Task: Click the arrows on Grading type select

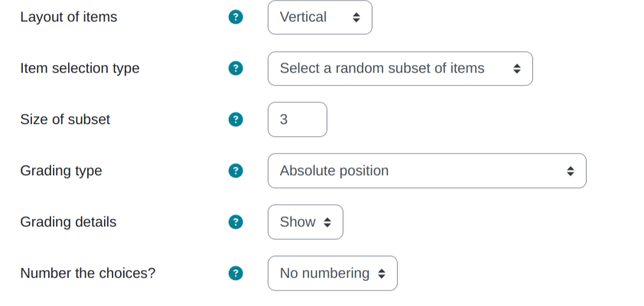Action: tap(571, 171)
